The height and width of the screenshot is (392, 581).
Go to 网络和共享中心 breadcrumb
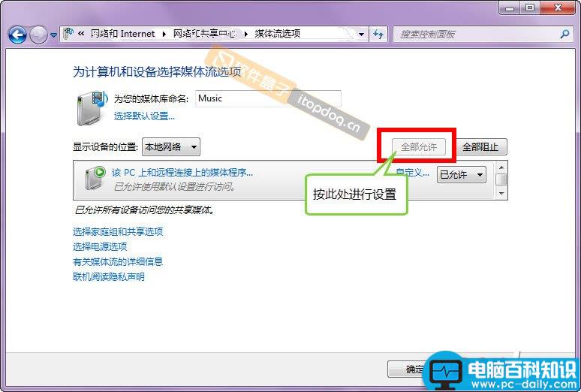click(204, 34)
